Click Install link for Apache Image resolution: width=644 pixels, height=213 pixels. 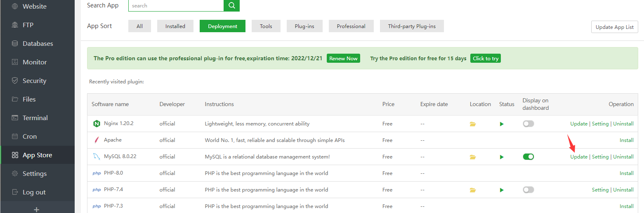click(626, 140)
